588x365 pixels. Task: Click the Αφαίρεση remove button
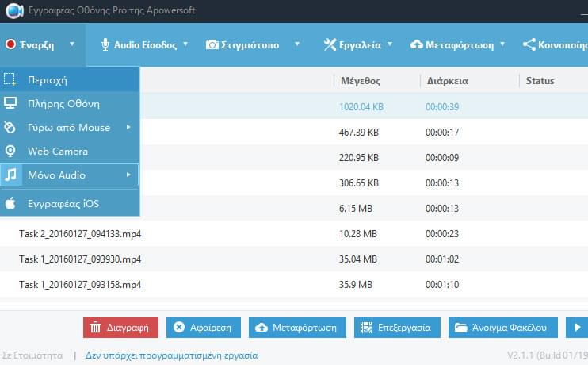[x=203, y=328]
